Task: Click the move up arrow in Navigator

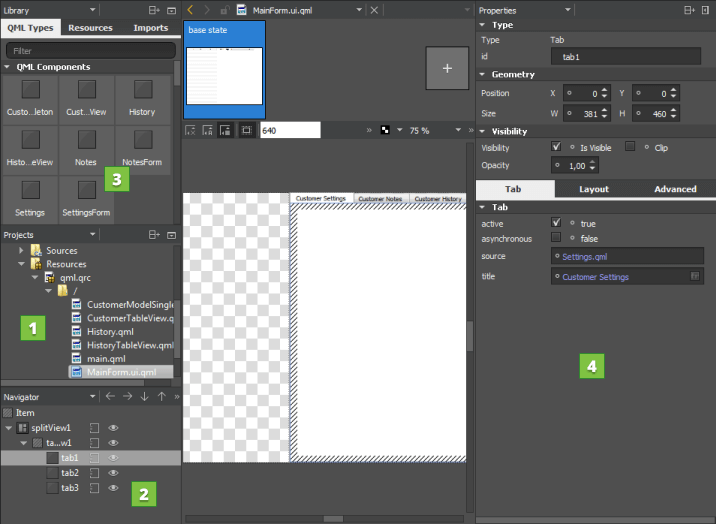Action: point(161,396)
